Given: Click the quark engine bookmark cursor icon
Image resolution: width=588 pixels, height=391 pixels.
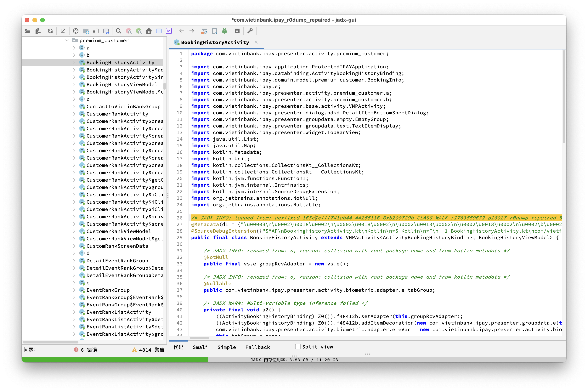Looking at the screenshot, I should click(x=214, y=31).
